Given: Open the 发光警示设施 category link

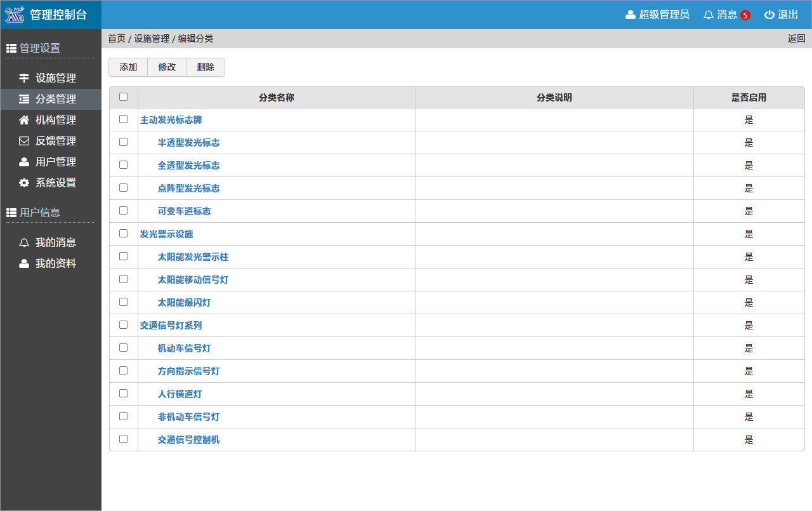Looking at the screenshot, I should pos(166,234).
